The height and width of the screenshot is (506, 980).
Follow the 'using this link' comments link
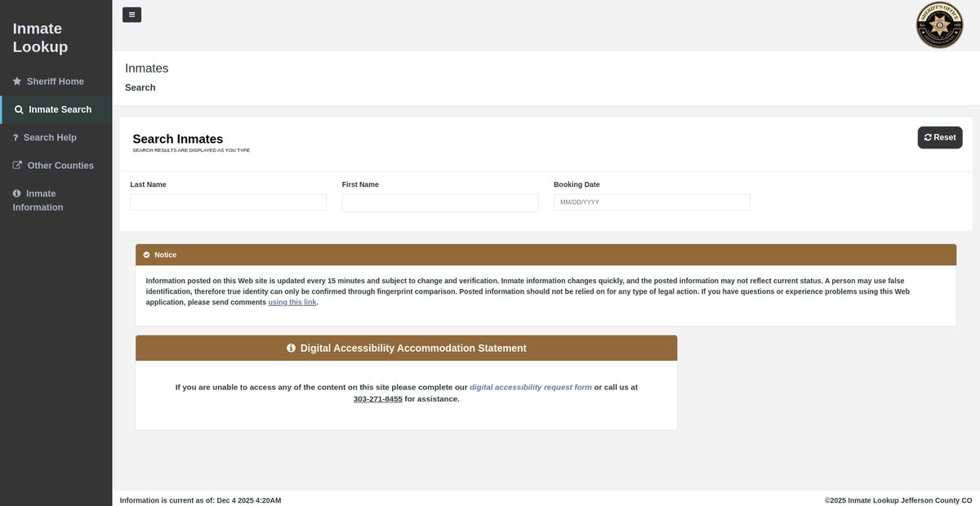coord(292,303)
